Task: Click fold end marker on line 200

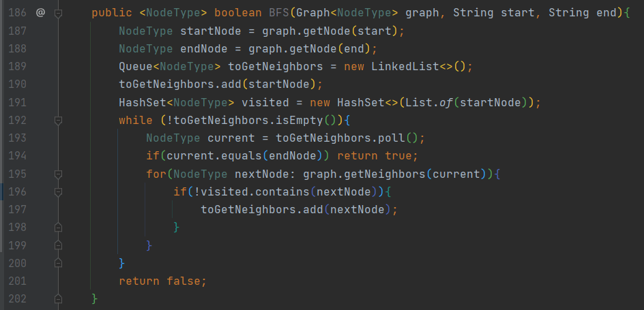Action: (x=59, y=262)
